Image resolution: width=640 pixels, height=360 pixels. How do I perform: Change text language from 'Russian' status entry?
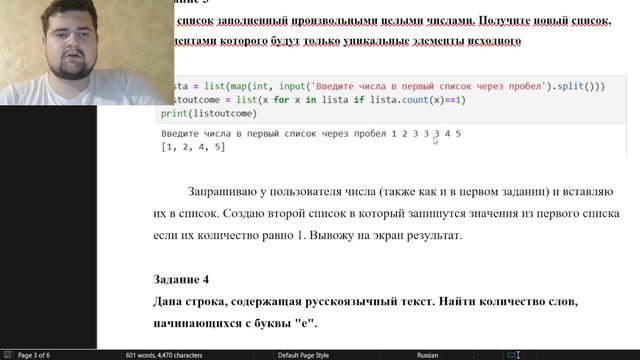click(x=427, y=355)
